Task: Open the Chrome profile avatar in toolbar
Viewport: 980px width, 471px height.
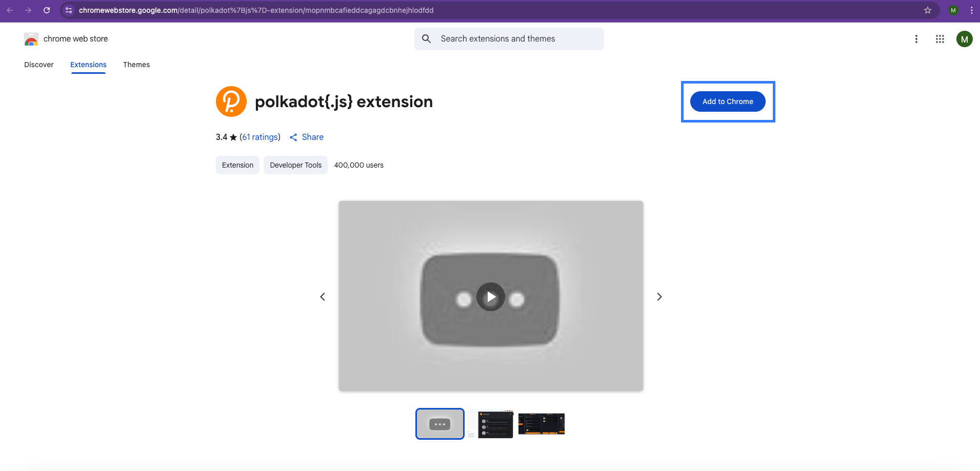Action: point(953,10)
